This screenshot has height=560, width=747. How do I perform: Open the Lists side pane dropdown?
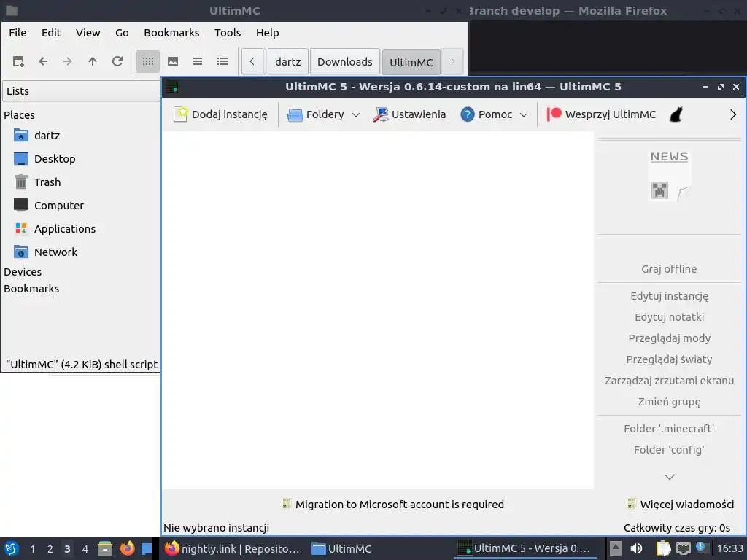pos(82,91)
